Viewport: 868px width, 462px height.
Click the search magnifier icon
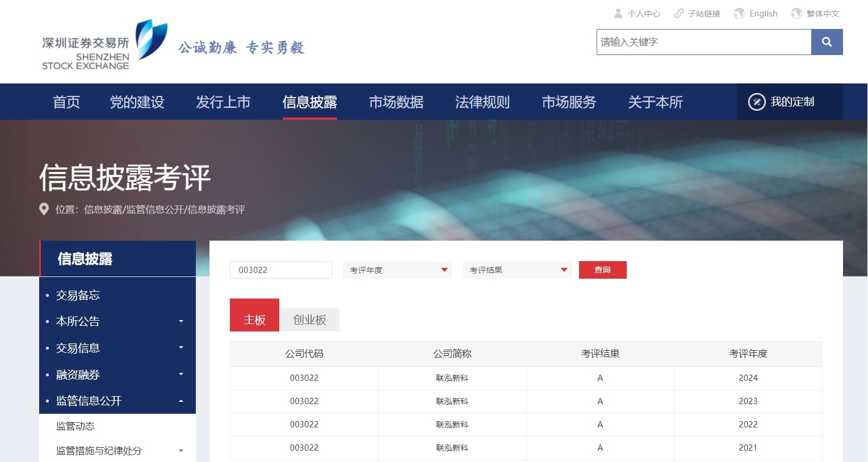[x=827, y=41]
